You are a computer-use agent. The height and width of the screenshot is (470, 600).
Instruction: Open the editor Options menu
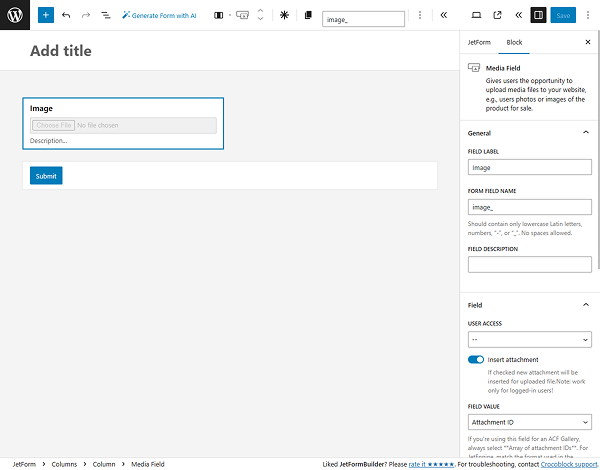point(588,15)
